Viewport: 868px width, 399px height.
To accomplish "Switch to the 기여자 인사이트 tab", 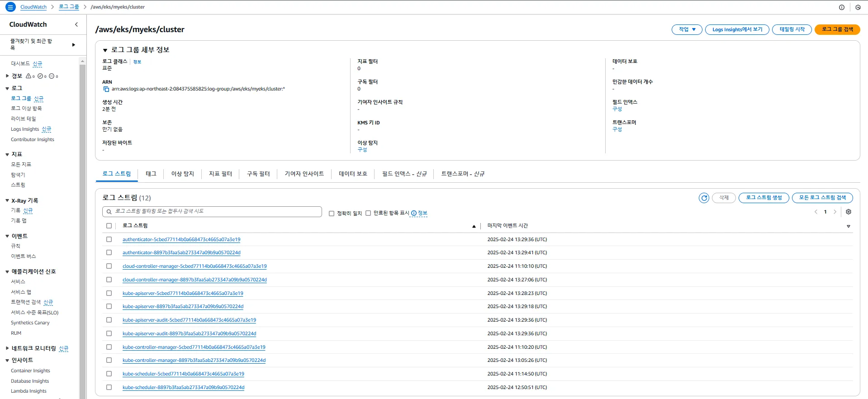I will [x=304, y=174].
